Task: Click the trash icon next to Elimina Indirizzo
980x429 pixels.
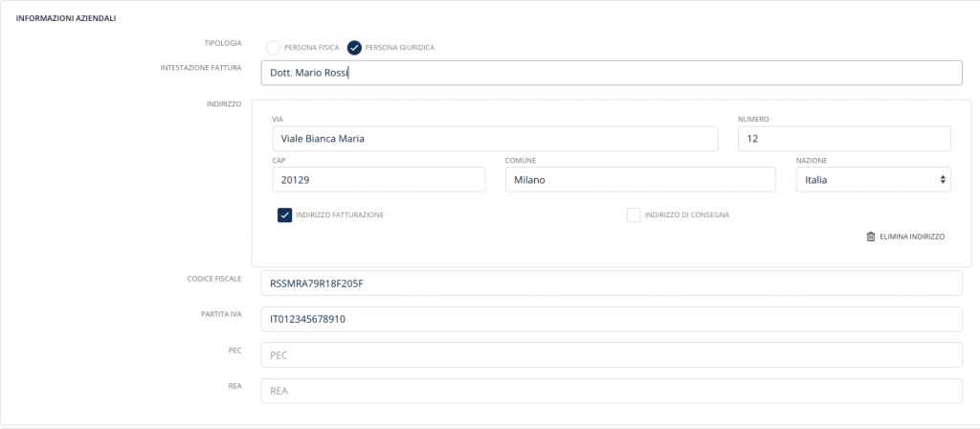Action: (871, 237)
